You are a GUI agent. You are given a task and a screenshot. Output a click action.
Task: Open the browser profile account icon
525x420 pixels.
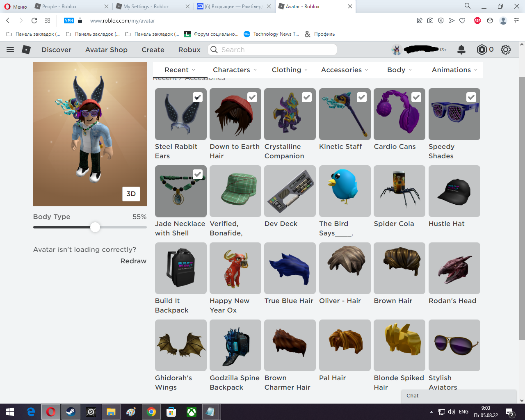point(503,21)
